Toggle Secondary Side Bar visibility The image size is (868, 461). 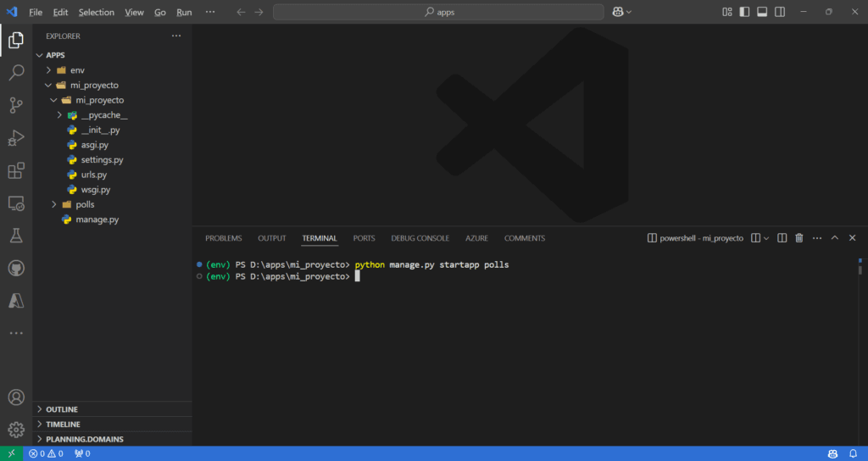780,12
